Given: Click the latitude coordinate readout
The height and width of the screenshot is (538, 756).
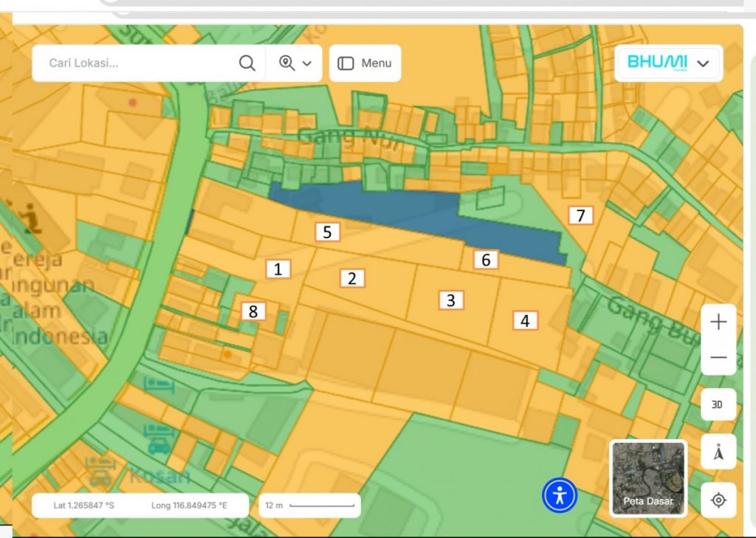Looking at the screenshot, I should tap(83, 506).
